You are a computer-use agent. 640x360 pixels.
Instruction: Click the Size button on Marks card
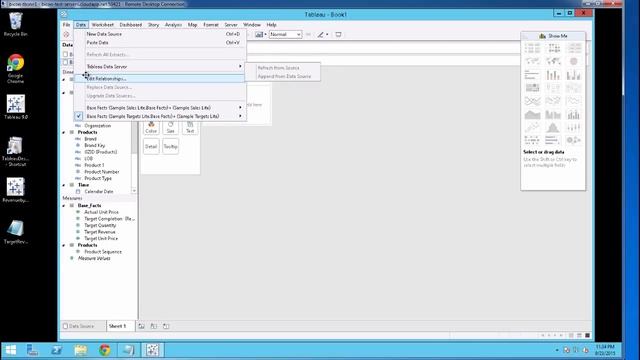click(x=171, y=127)
